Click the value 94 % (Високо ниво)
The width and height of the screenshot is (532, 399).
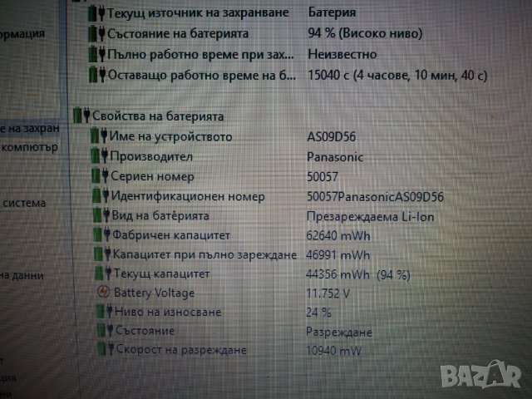pyautogui.click(x=365, y=33)
